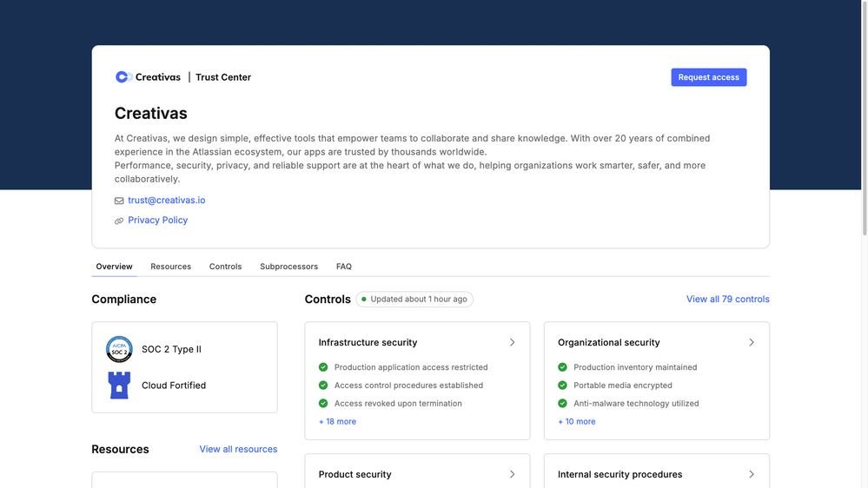Click the Controls section heading

tap(328, 300)
